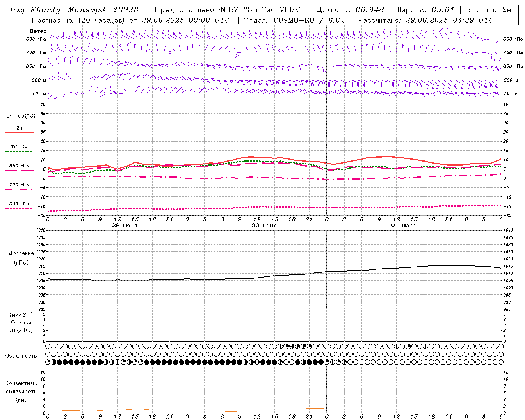Click the 850 гПа temperature legend entry
525x420 pixels.
(x=19, y=166)
